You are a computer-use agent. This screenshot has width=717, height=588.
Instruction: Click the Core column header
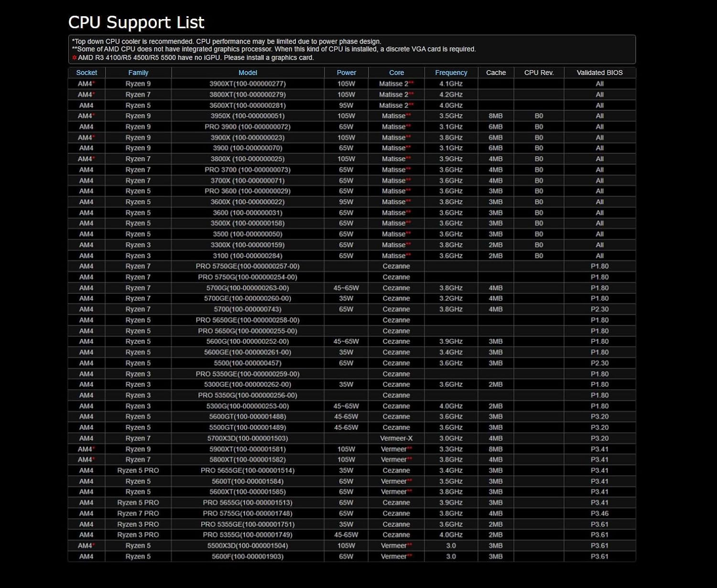coord(396,73)
